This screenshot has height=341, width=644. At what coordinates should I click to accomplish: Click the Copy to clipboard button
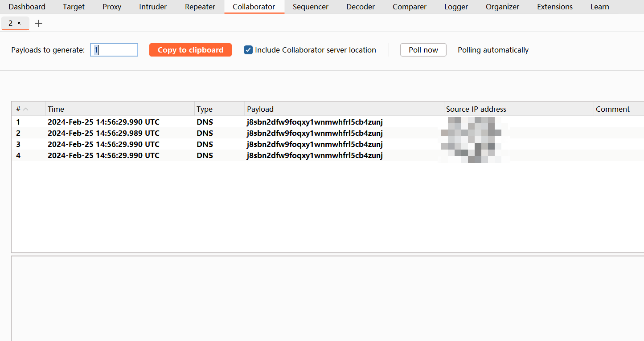coord(190,50)
